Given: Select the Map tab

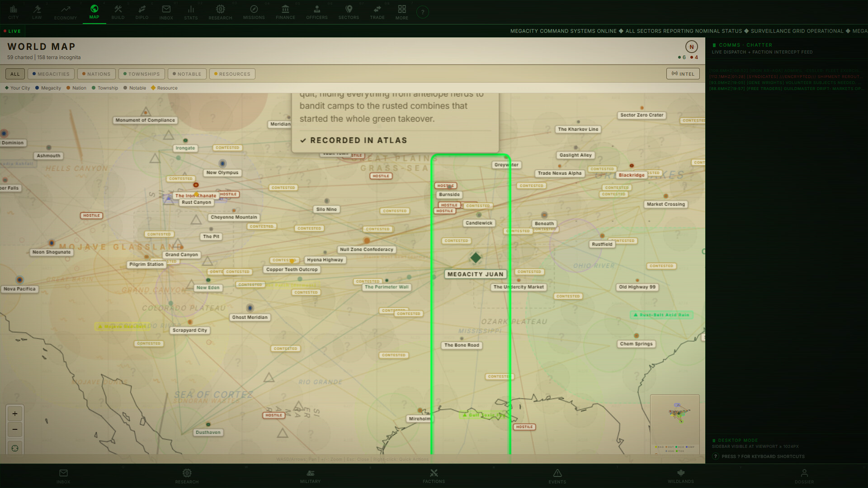Looking at the screenshot, I should click(x=94, y=12).
